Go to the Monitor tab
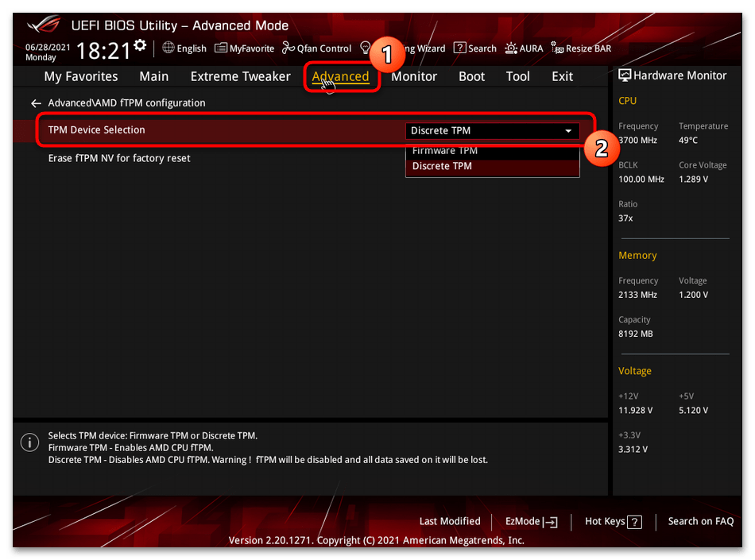 point(414,76)
